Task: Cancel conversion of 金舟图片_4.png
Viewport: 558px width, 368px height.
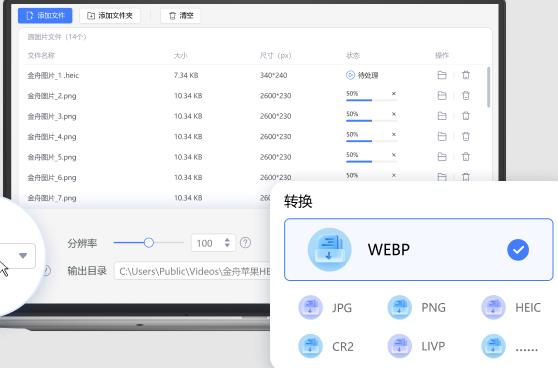Action: pos(394,135)
